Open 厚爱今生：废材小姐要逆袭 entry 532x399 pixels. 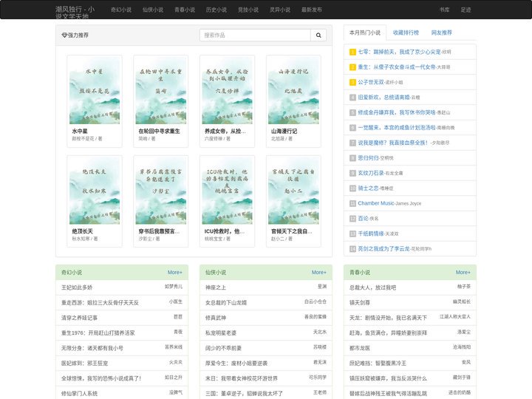pyautogui.click(x=236, y=363)
